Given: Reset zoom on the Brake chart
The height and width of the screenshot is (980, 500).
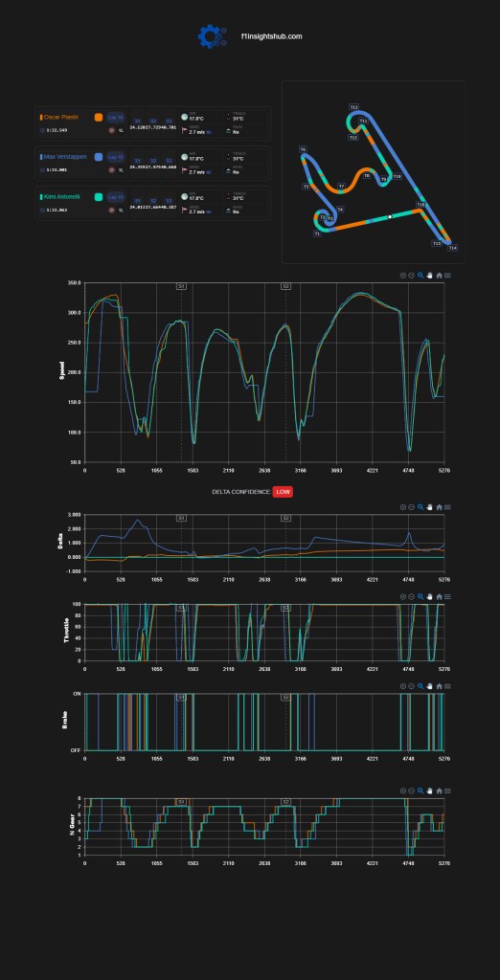Looking at the screenshot, I should point(440,686).
